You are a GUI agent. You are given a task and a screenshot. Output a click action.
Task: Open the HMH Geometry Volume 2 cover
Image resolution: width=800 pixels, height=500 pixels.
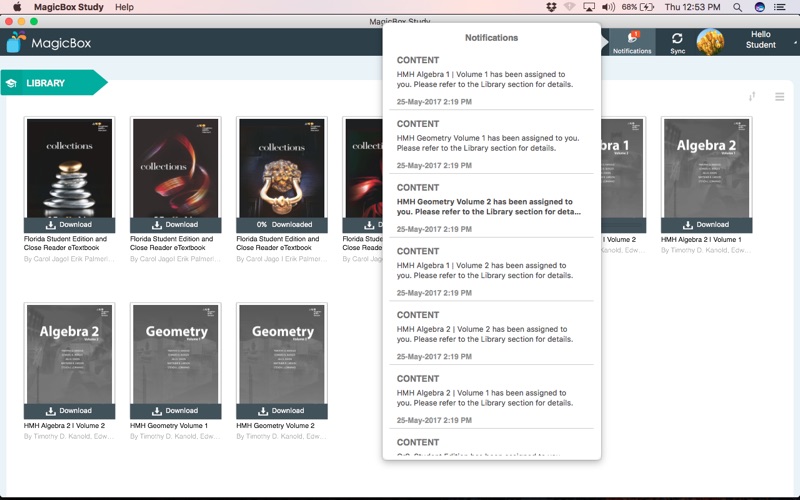281,352
